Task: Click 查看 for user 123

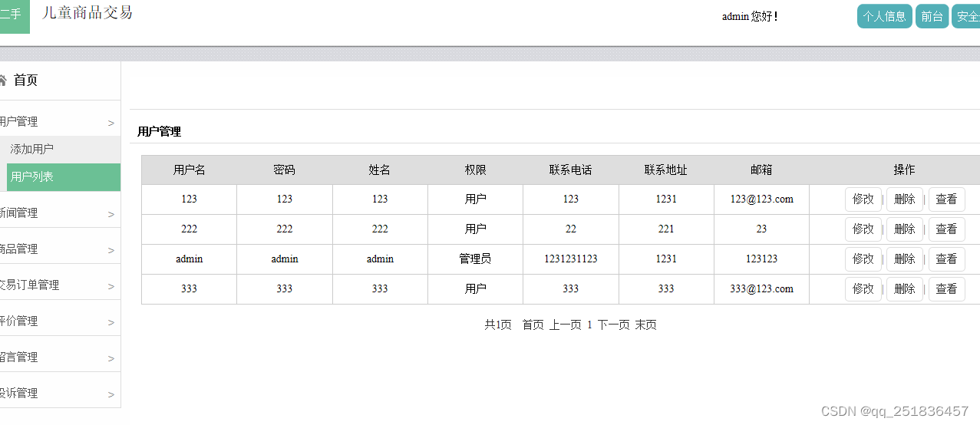Action: [946, 199]
